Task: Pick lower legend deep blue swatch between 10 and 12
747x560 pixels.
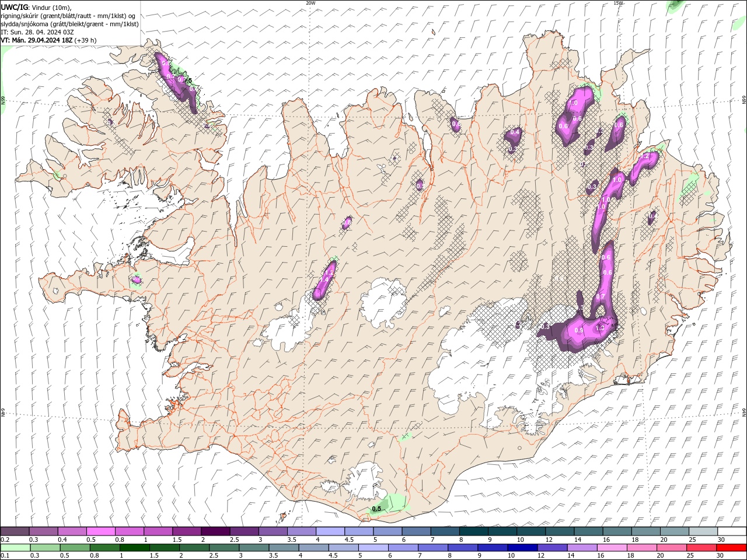Action: [521, 548]
